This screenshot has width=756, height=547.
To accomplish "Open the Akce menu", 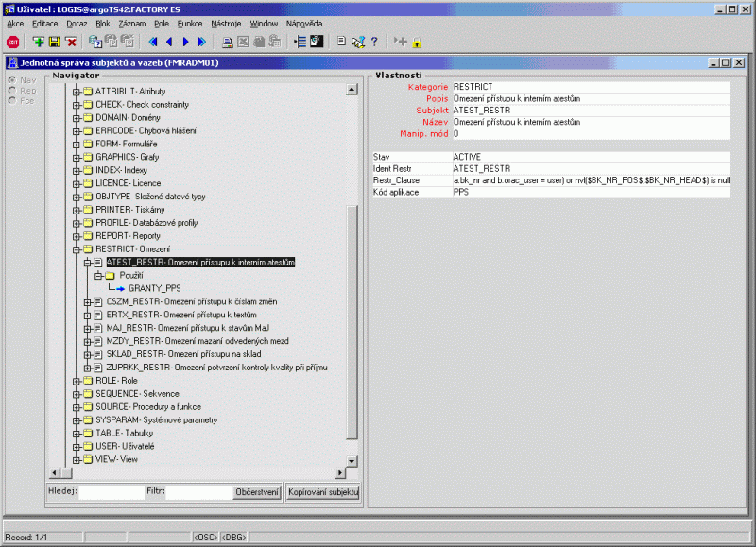I will tap(15, 24).
